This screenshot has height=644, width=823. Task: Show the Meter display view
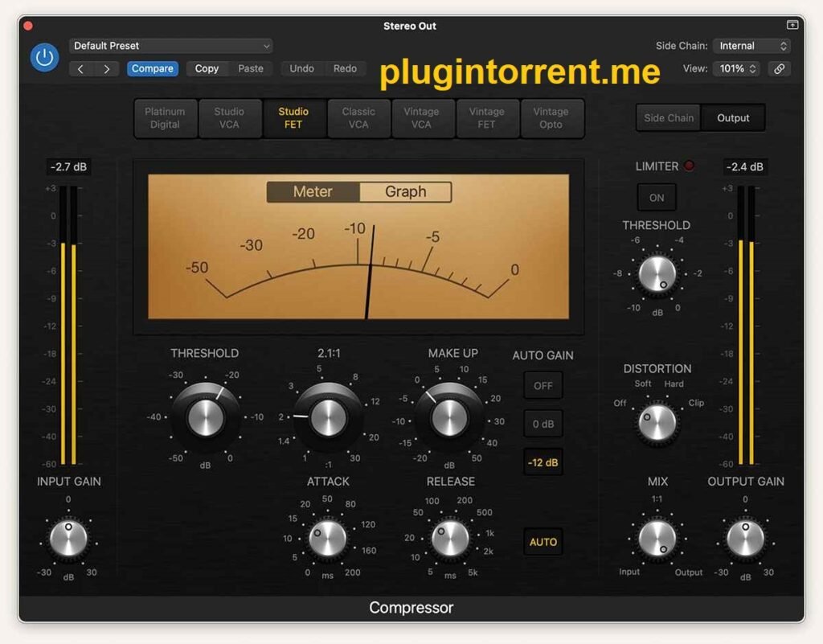tap(313, 191)
